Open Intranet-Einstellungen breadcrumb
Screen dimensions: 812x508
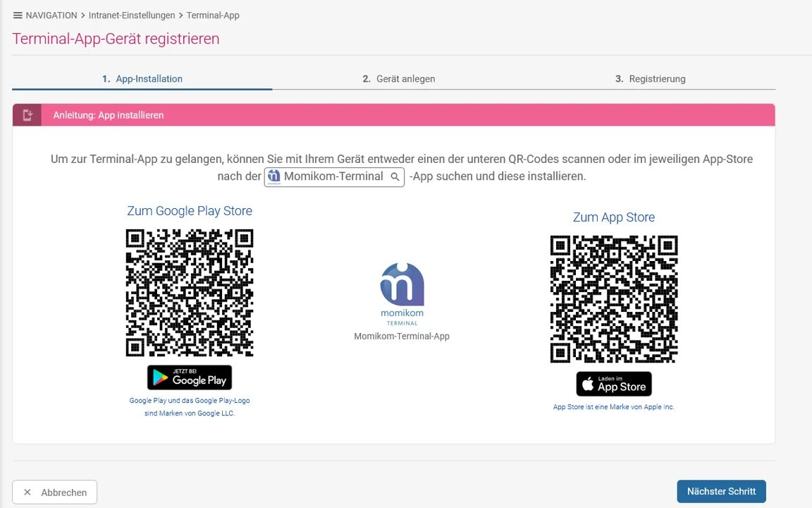132,16
